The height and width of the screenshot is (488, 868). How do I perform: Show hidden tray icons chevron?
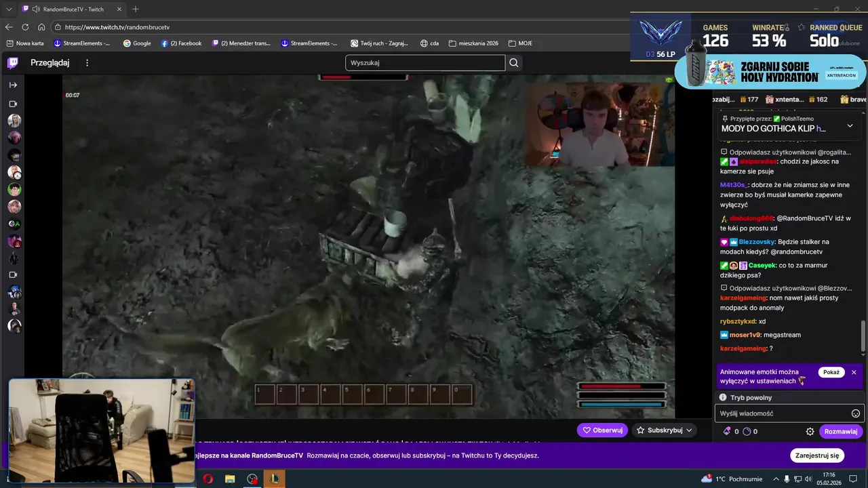775,479
